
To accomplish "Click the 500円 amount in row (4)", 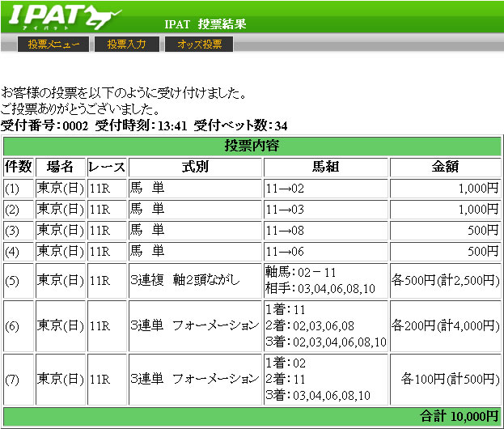I will pyautogui.click(x=483, y=252).
